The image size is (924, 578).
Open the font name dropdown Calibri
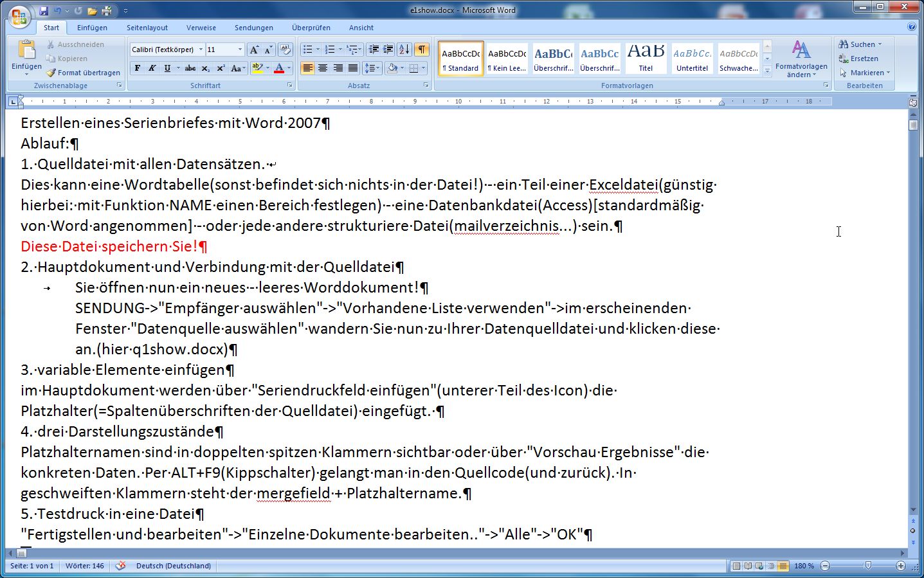[201, 50]
